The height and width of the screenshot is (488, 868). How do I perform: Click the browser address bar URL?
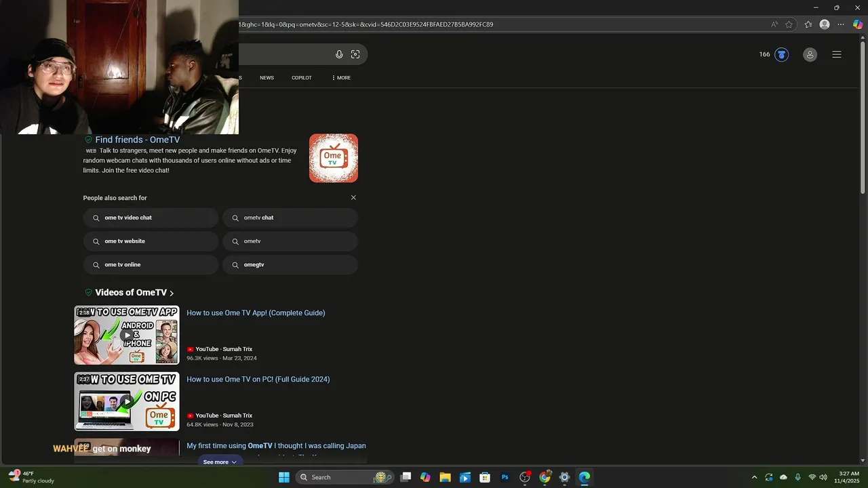[x=366, y=24]
